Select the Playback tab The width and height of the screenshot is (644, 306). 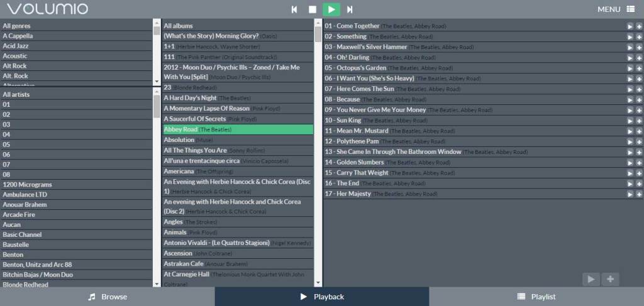(x=322, y=297)
